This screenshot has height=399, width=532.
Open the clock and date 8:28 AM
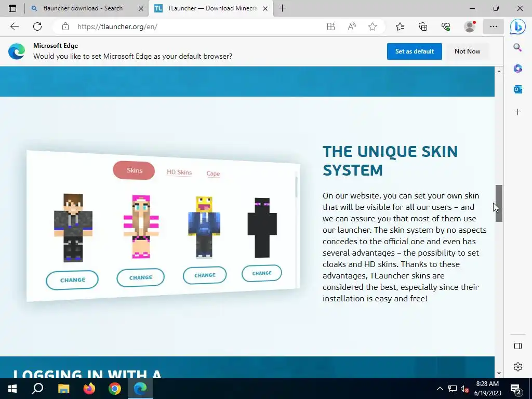(x=487, y=389)
